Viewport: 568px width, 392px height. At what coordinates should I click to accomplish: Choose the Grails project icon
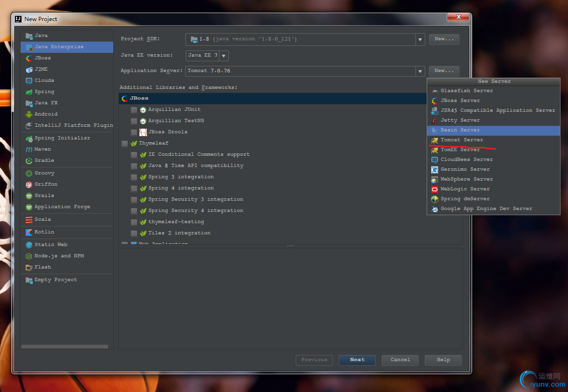point(29,196)
